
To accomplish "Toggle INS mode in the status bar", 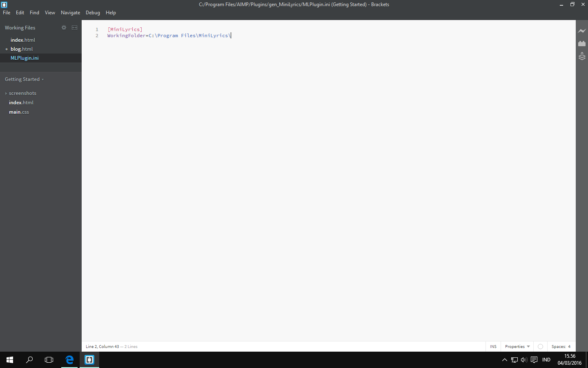I will tap(493, 346).
